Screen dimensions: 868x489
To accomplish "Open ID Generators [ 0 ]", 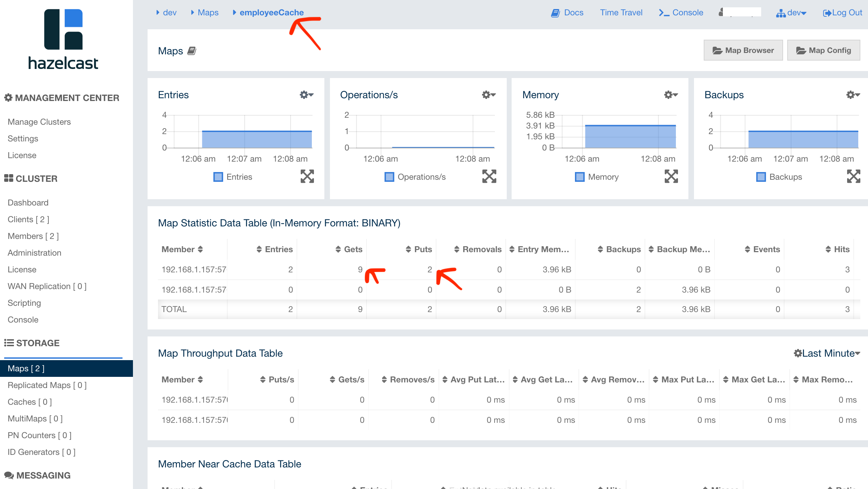I will pyautogui.click(x=42, y=452).
